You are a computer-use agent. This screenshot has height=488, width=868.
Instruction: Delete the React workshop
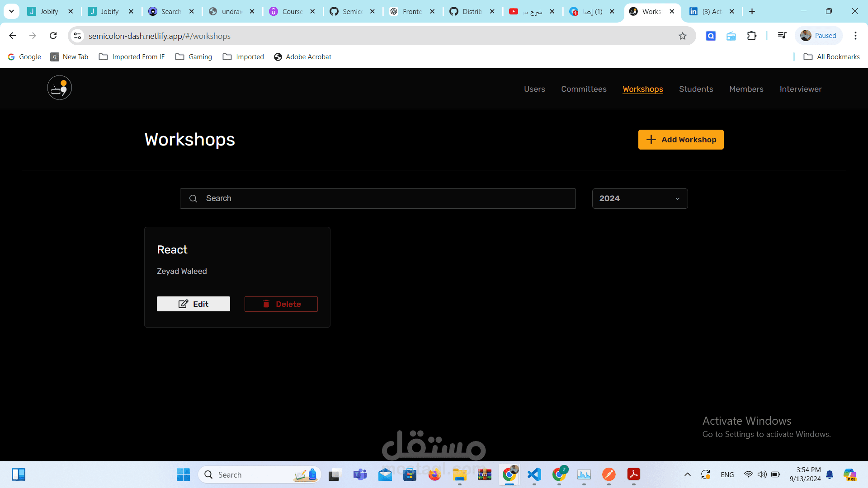[x=281, y=304]
